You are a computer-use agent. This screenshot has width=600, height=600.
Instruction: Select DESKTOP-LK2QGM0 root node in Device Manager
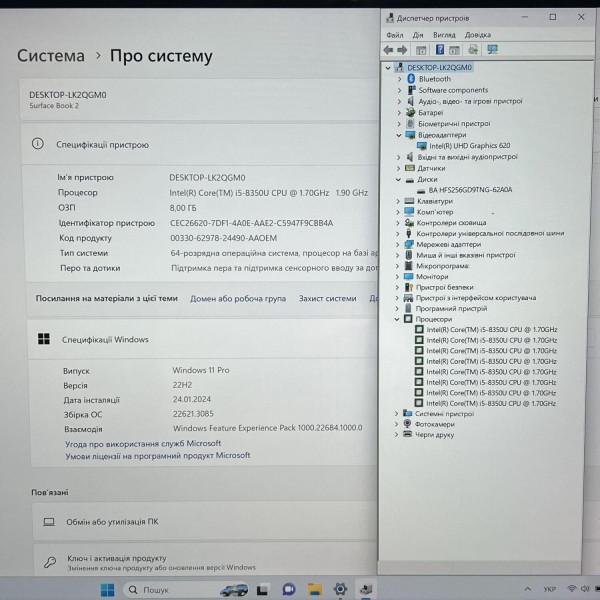coord(439,68)
